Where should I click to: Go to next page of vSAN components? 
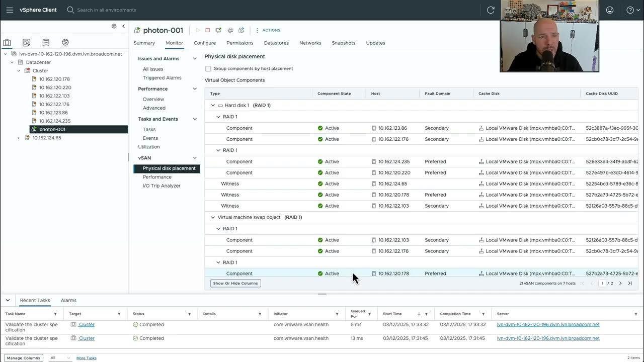tap(620, 284)
